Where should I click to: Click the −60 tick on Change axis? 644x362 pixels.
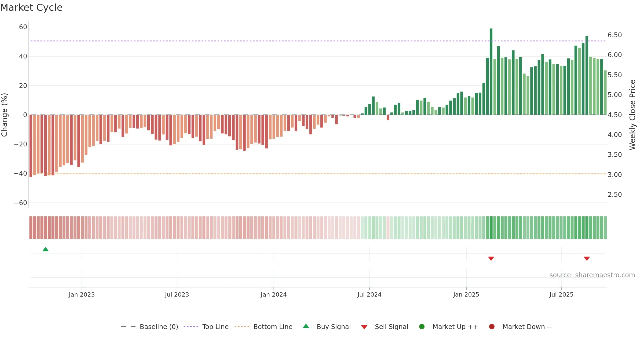coord(20,203)
